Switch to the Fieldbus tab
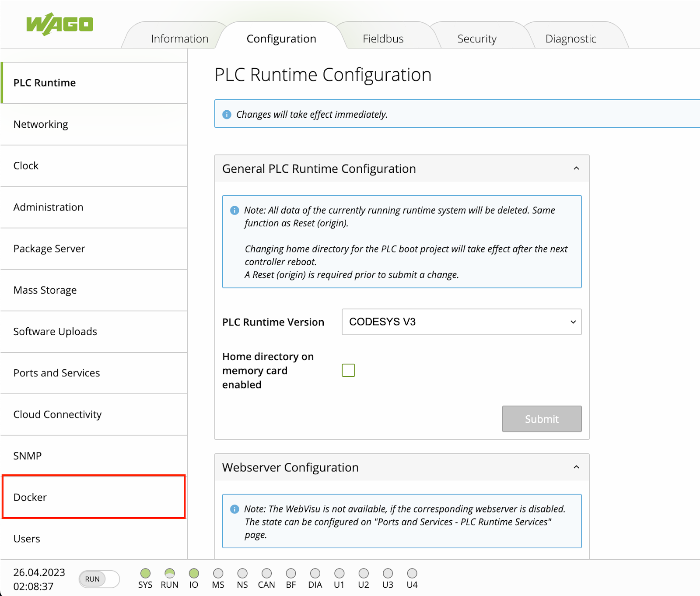 click(383, 39)
